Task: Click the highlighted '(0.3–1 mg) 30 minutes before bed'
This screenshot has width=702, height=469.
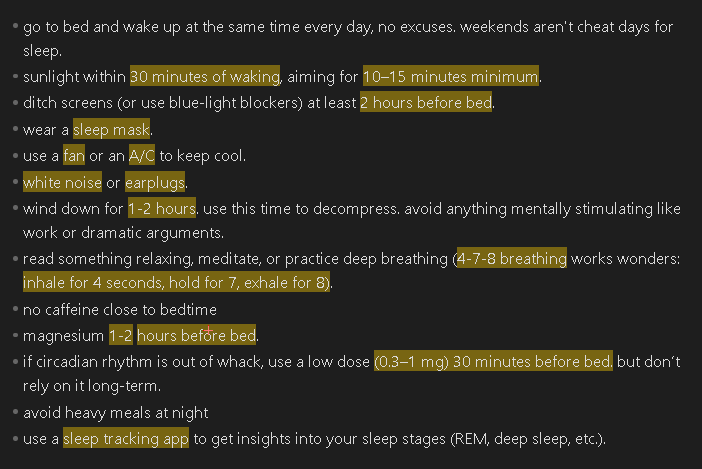Action: click(x=493, y=361)
